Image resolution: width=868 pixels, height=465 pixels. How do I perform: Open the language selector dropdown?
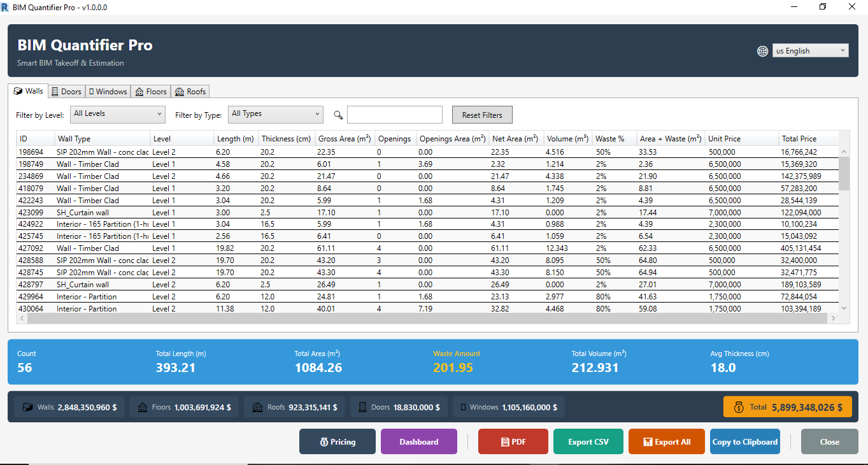(x=810, y=51)
